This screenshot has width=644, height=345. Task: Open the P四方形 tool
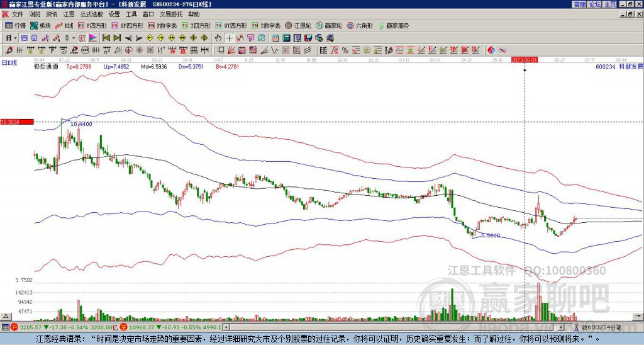pos(93,25)
